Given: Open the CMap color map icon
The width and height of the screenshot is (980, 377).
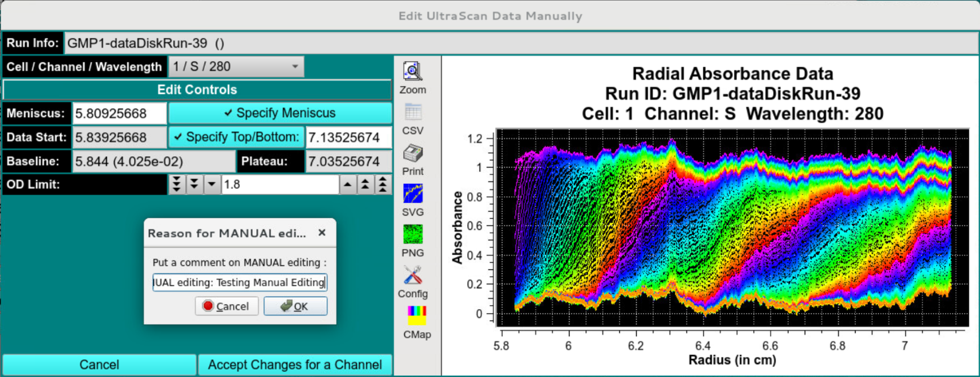Looking at the screenshot, I should (x=416, y=316).
